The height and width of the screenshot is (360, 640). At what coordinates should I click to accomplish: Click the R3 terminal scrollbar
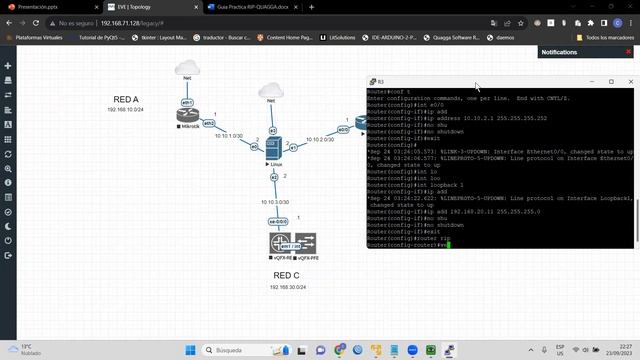[x=637, y=220]
